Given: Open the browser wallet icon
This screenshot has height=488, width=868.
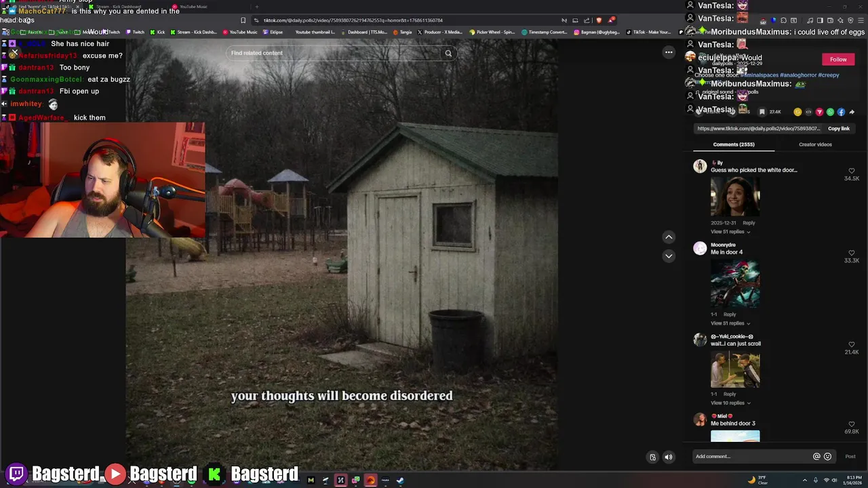Looking at the screenshot, I should pos(830,20).
